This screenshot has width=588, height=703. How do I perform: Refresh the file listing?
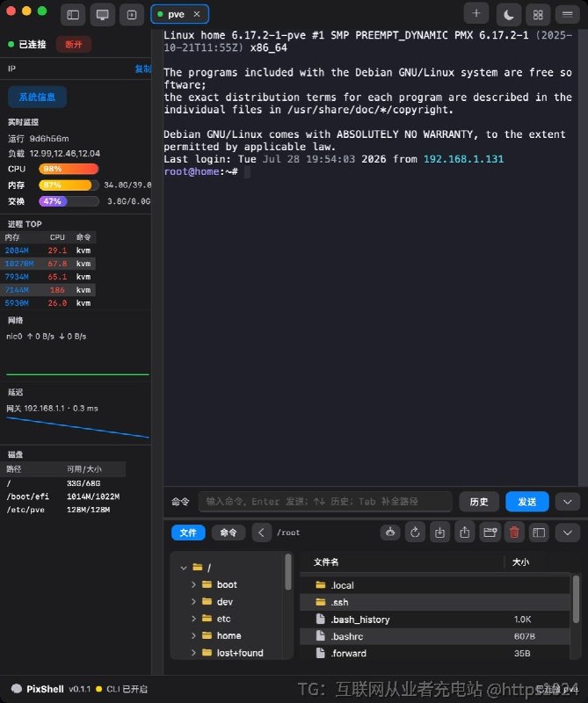pyautogui.click(x=416, y=533)
